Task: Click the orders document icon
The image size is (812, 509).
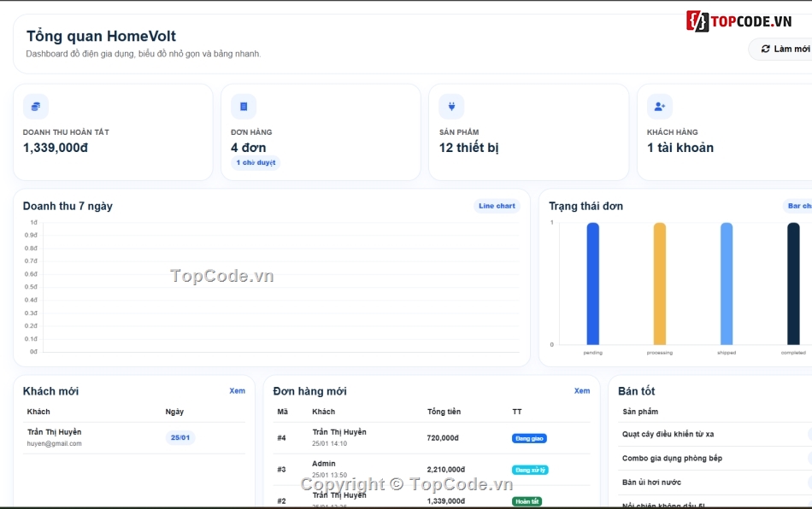Action: [x=244, y=107]
